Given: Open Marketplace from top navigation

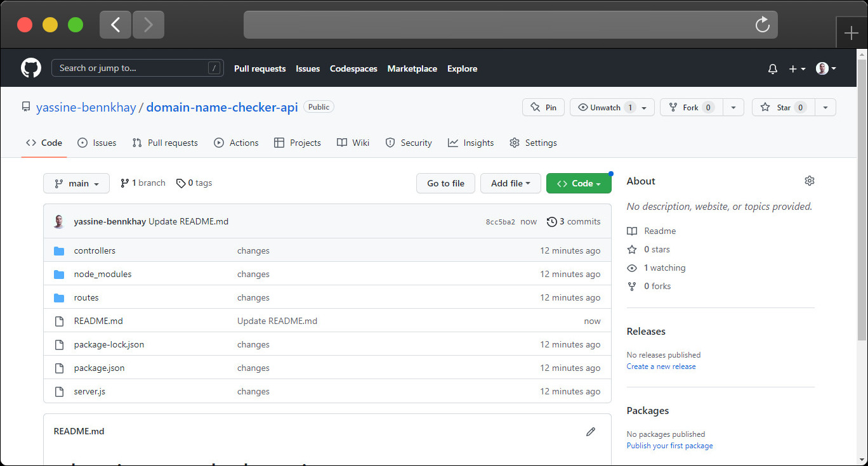Looking at the screenshot, I should click(x=412, y=68).
